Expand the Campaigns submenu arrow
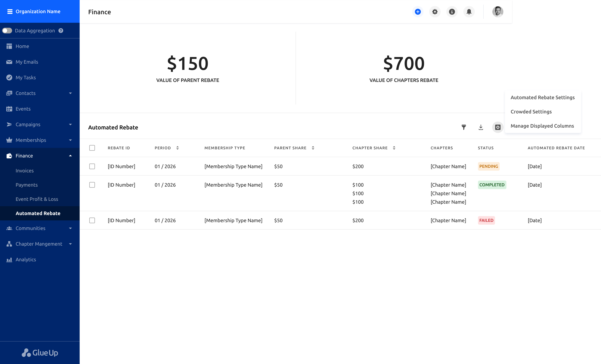This screenshot has height=364, width=601. [x=70, y=124]
